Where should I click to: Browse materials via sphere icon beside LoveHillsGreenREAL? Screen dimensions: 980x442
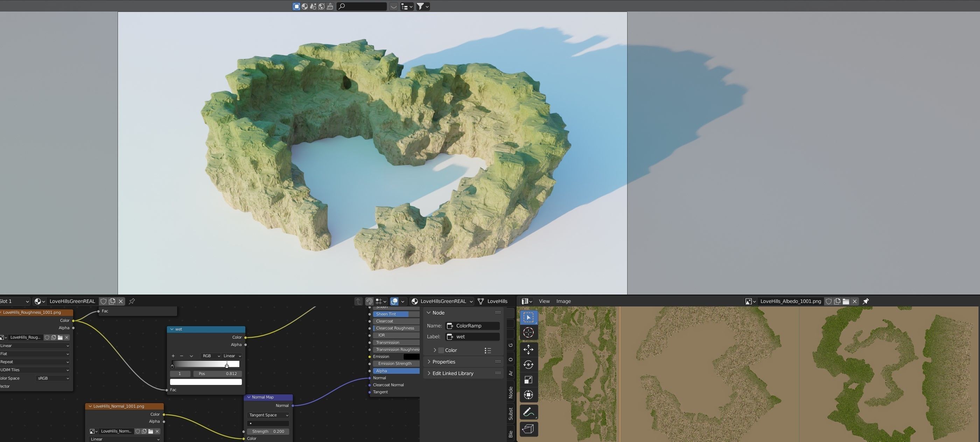pos(39,301)
